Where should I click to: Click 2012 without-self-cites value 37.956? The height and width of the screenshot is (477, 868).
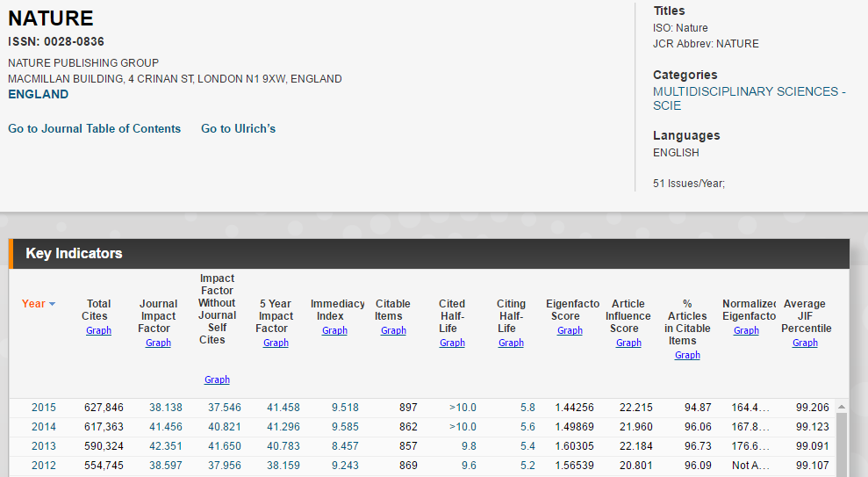[x=225, y=466]
